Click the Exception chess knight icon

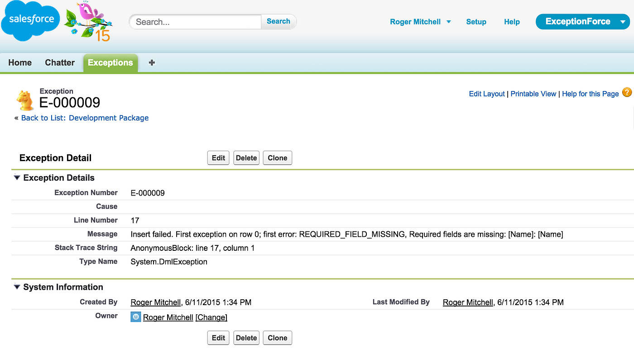pyautogui.click(x=25, y=100)
